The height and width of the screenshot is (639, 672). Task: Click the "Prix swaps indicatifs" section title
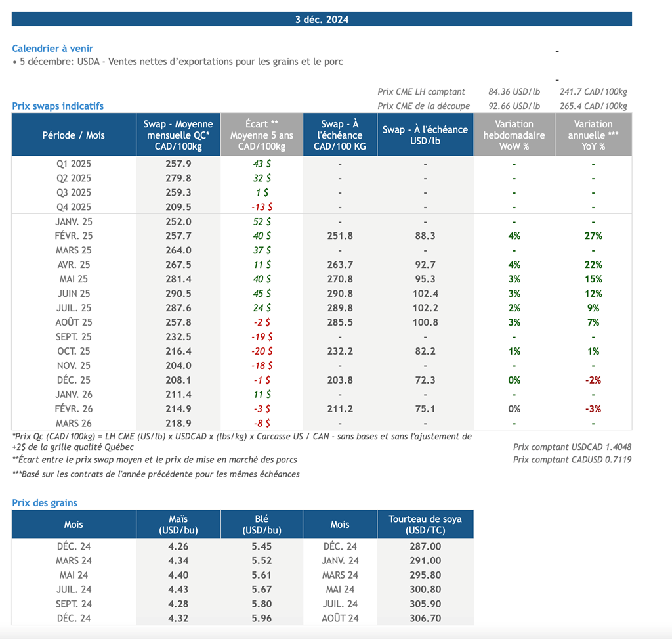(x=58, y=106)
